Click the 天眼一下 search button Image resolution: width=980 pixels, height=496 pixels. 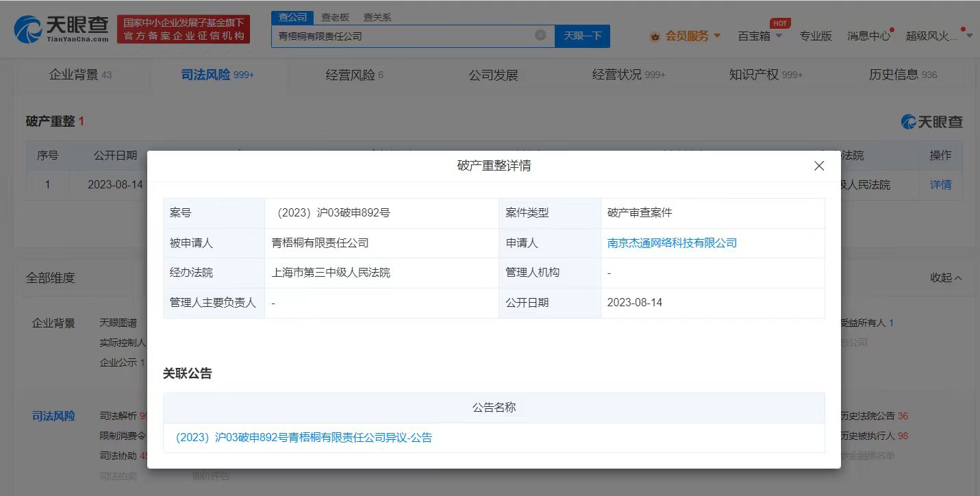582,36
